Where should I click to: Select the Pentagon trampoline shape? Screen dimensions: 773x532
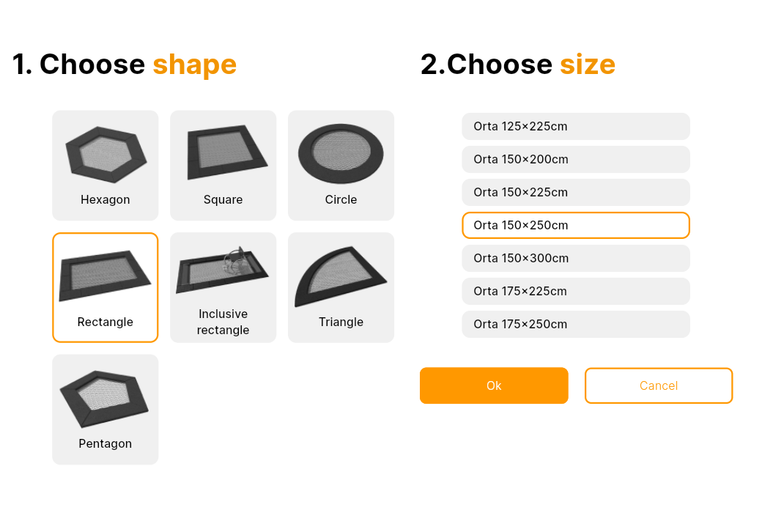point(105,409)
